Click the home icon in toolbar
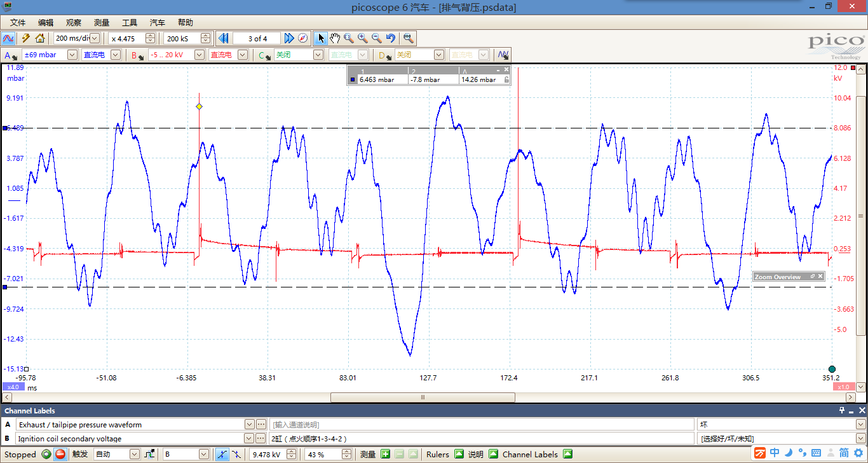 40,38
